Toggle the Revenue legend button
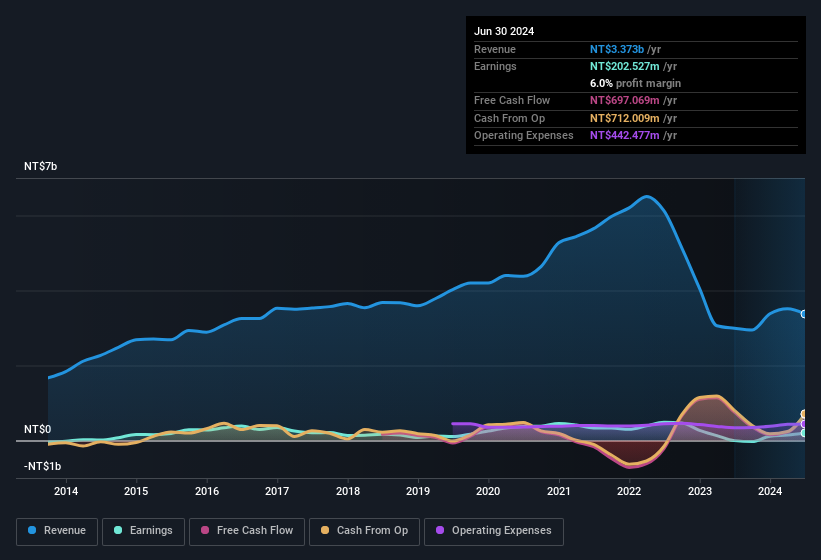821x560 pixels. coord(57,531)
